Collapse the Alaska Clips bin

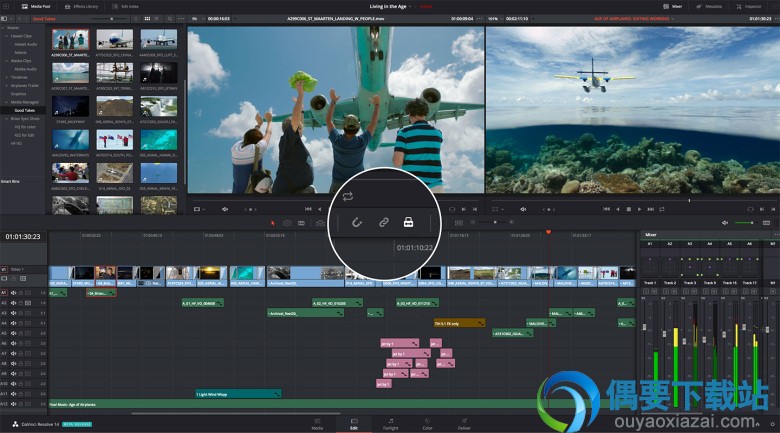[x=6, y=61]
